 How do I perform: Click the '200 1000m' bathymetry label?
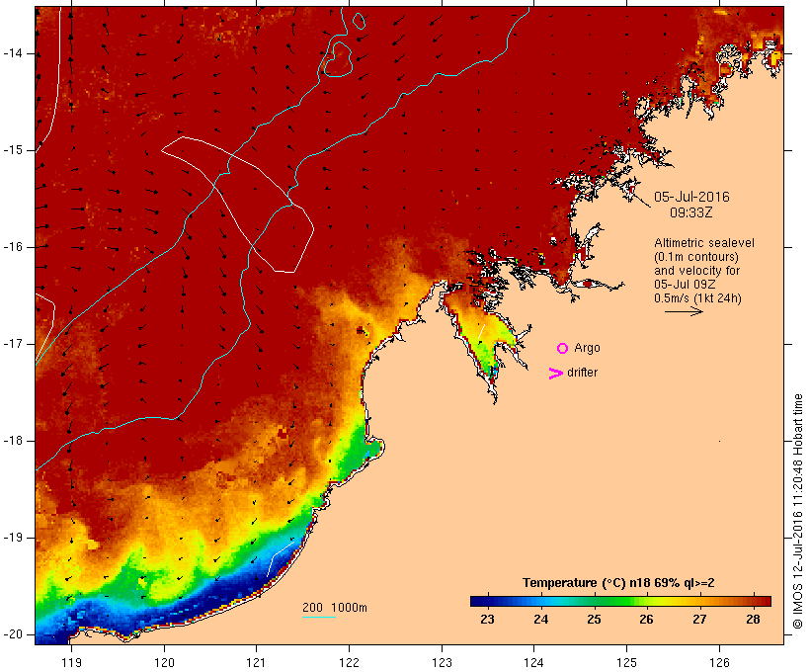[x=335, y=608]
